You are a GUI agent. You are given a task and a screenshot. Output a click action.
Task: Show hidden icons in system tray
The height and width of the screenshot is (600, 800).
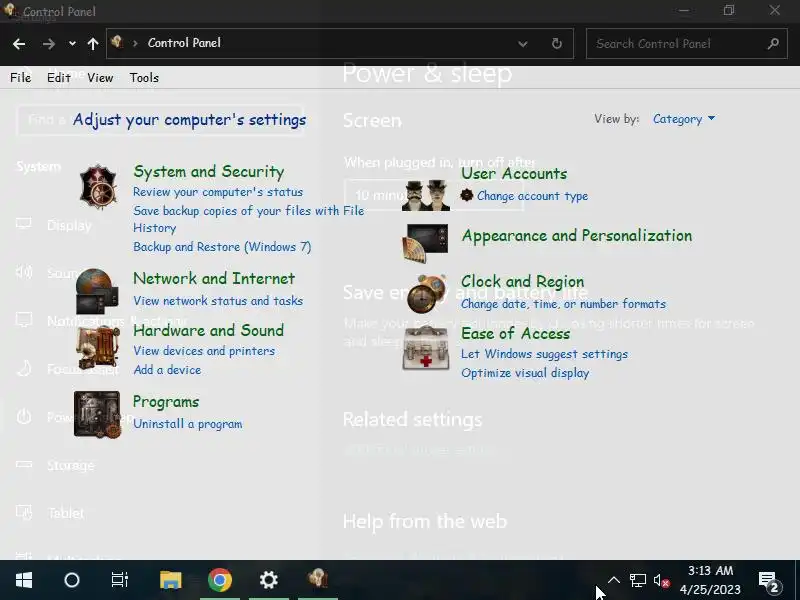(614, 580)
